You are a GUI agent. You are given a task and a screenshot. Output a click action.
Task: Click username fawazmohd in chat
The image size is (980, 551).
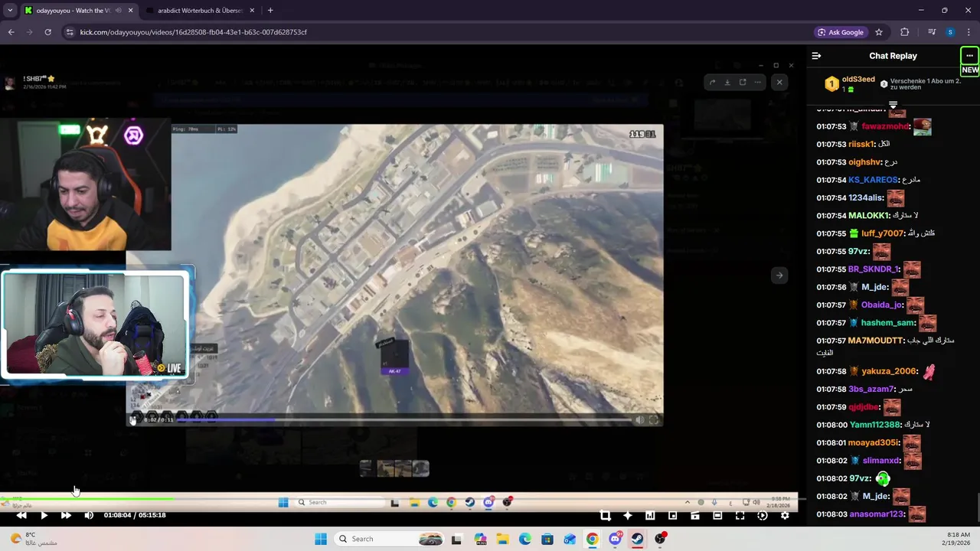(x=885, y=127)
